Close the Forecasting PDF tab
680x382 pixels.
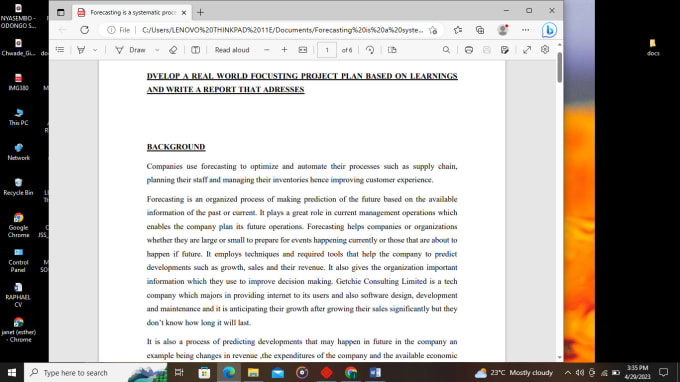pyautogui.click(x=184, y=13)
